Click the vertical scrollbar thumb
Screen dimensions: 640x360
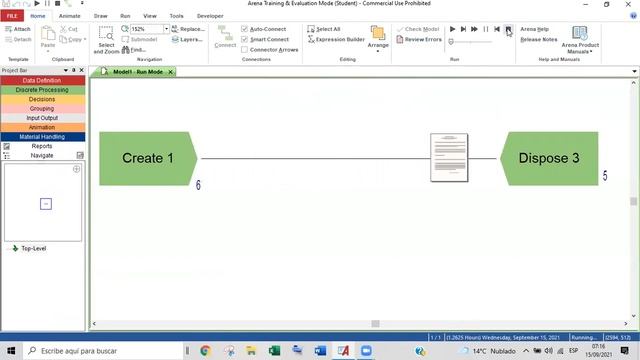[x=633, y=201]
